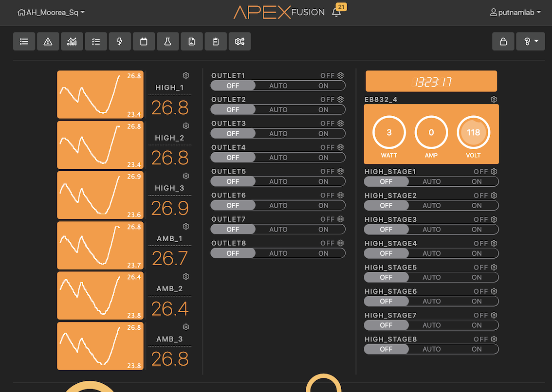This screenshot has width=552, height=392.
Task: Set HIGH_STAGE5 switch to AUTO
Action: point(432,277)
